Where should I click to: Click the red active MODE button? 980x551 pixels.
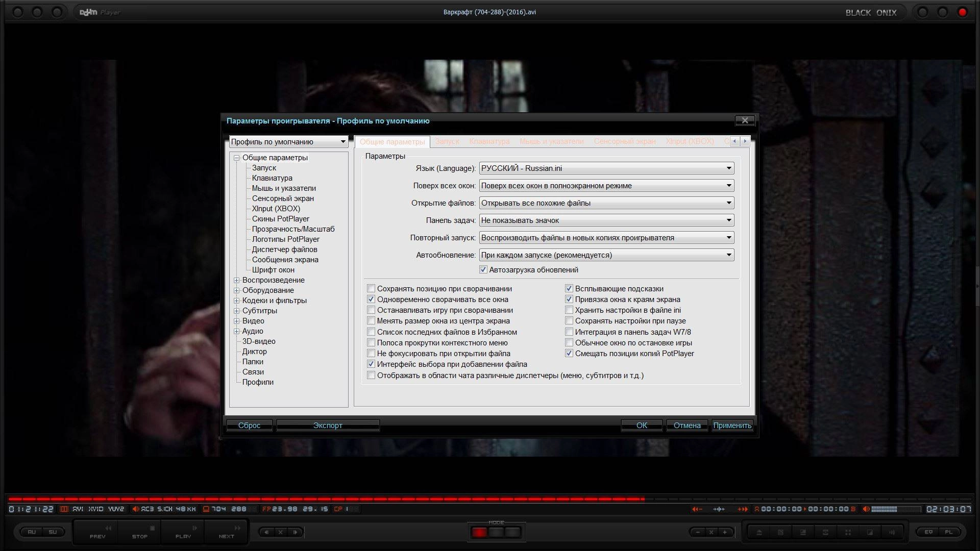(x=479, y=533)
